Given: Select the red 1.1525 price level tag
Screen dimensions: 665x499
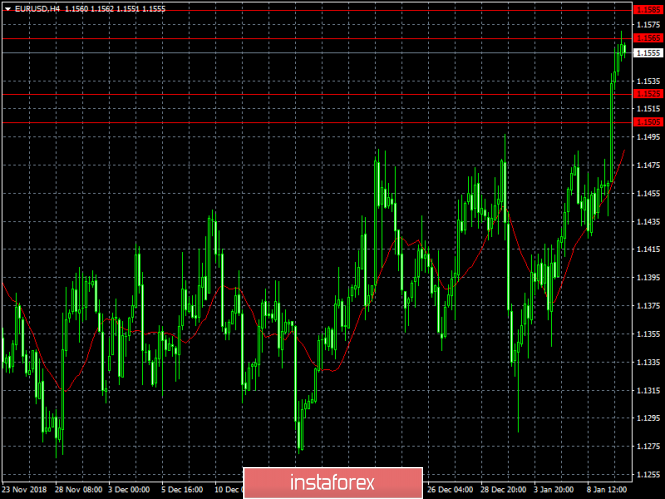Looking at the screenshot, I should [648, 94].
